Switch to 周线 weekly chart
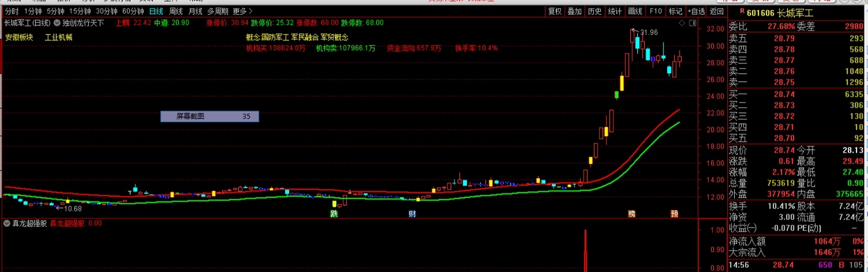The width and height of the screenshot is (868, 272). click(x=175, y=11)
